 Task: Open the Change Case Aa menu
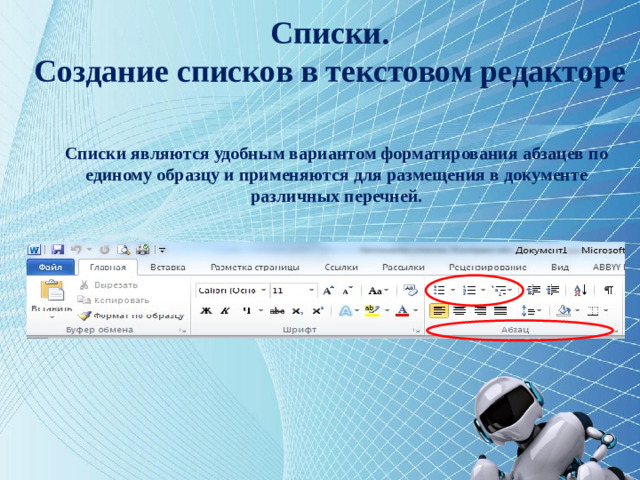378,291
